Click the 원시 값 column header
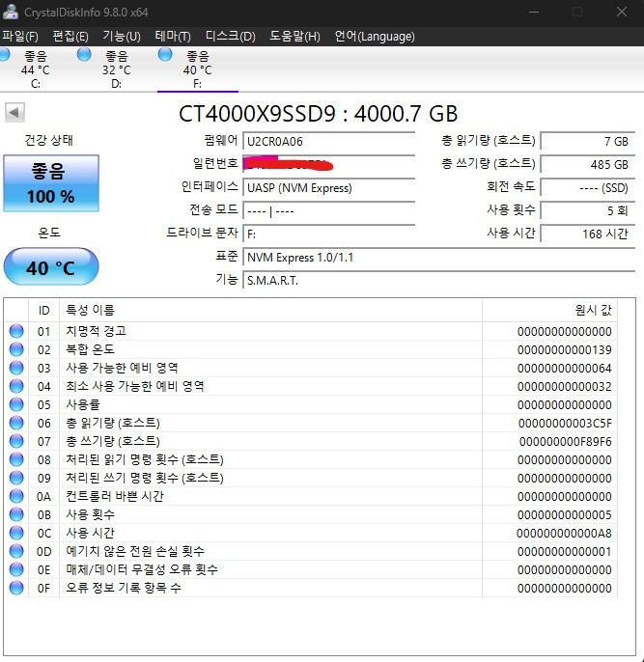The height and width of the screenshot is (662, 644). pos(549,311)
